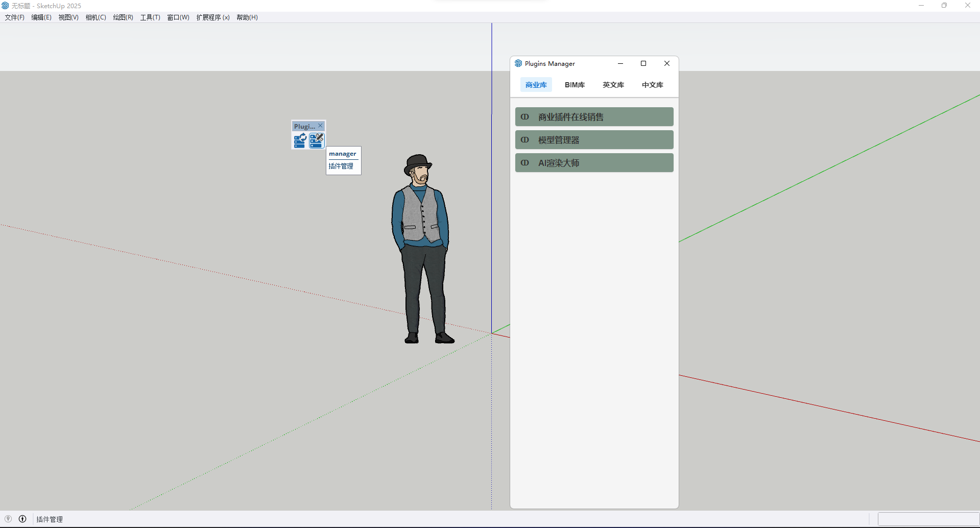Image resolution: width=980 pixels, height=528 pixels.
Task: Switch to the BIM库 tab
Action: coord(575,85)
